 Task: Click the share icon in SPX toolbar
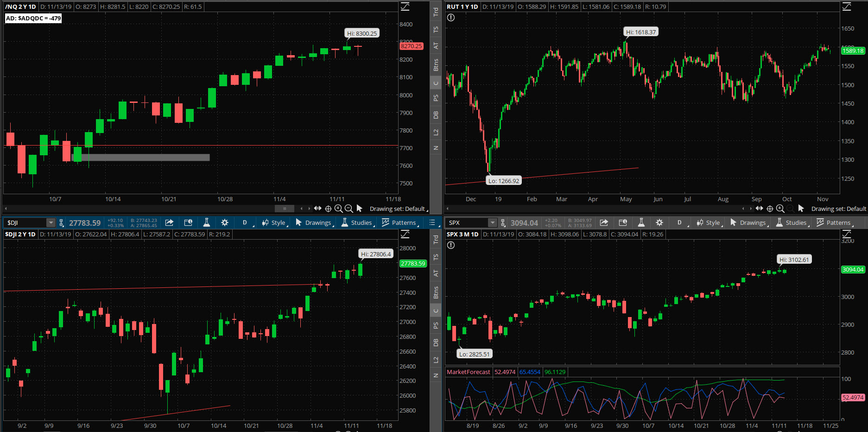point(604,222)
